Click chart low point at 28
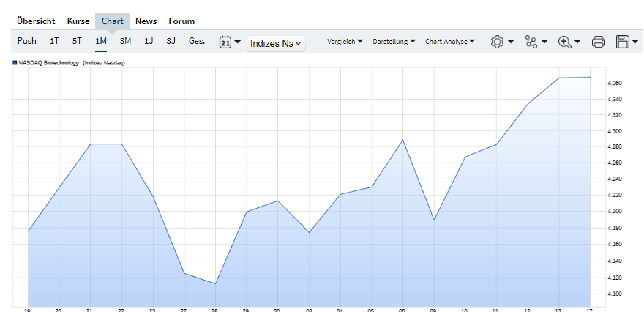The image size is (644, 312). click(215, 283)
